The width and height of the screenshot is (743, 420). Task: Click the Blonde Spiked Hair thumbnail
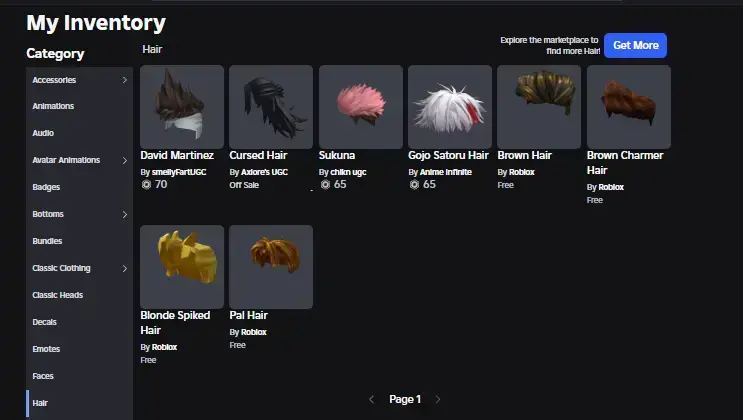pos(182,267)
